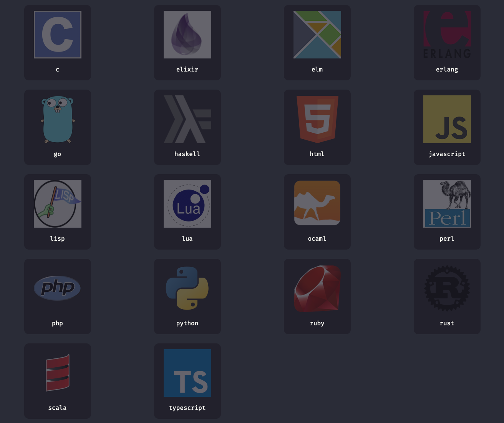Select the 'html' label

317,154
